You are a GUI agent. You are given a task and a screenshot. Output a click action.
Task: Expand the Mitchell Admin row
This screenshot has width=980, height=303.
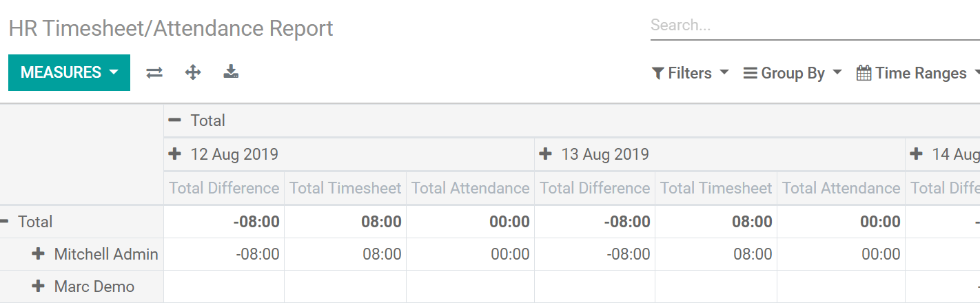39,254
